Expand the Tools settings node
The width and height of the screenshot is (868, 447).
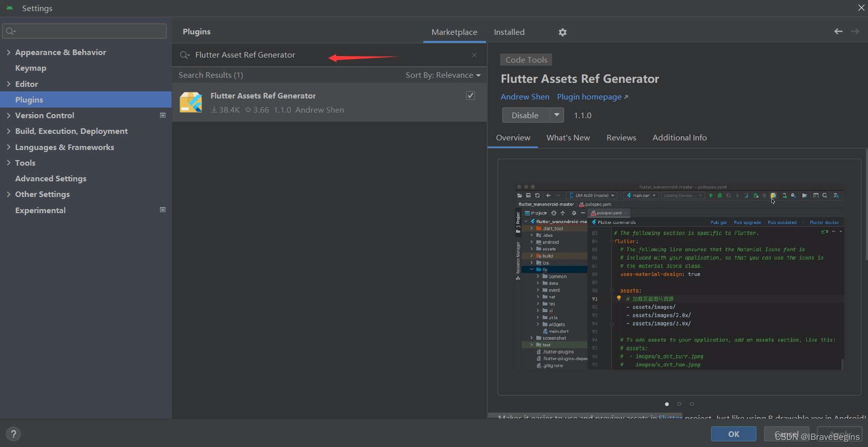pos(9,163)
